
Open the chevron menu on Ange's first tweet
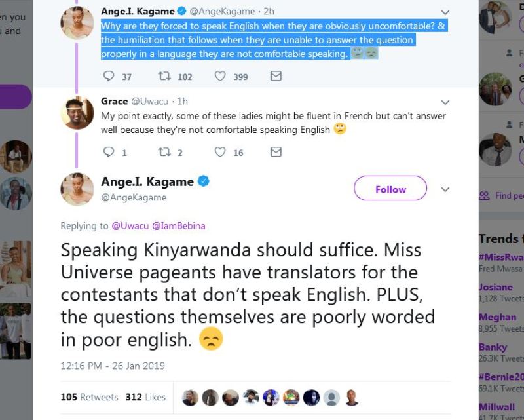point(445,12)
